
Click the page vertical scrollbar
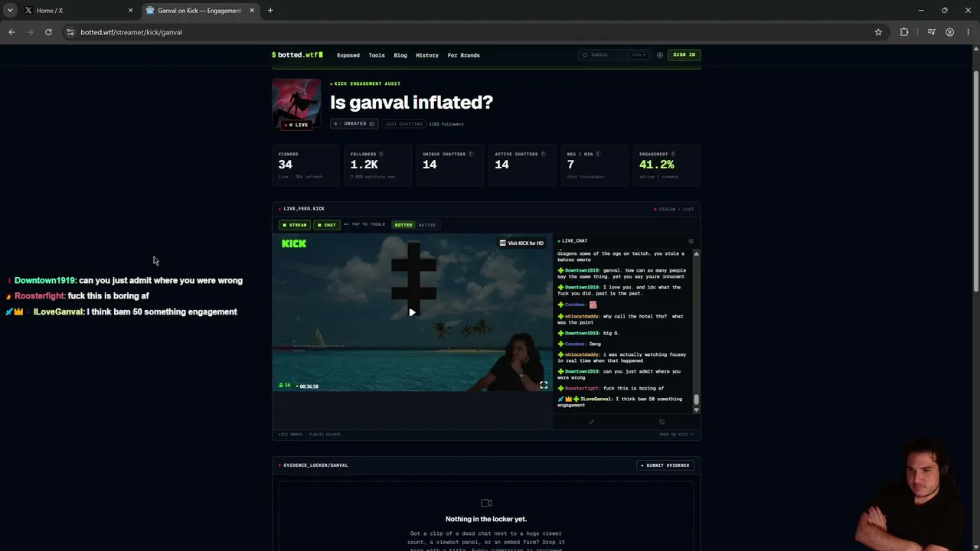(x=975, y=181)
